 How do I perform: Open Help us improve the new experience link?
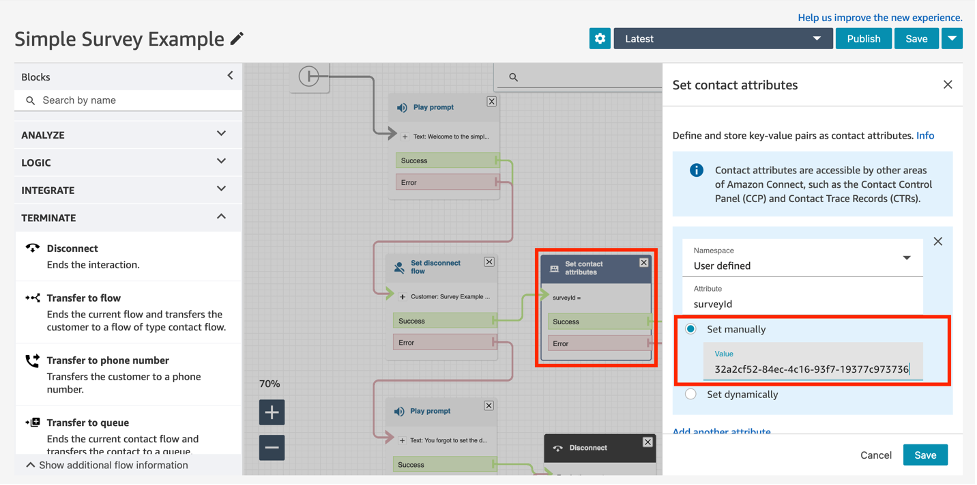click(880, 17)
